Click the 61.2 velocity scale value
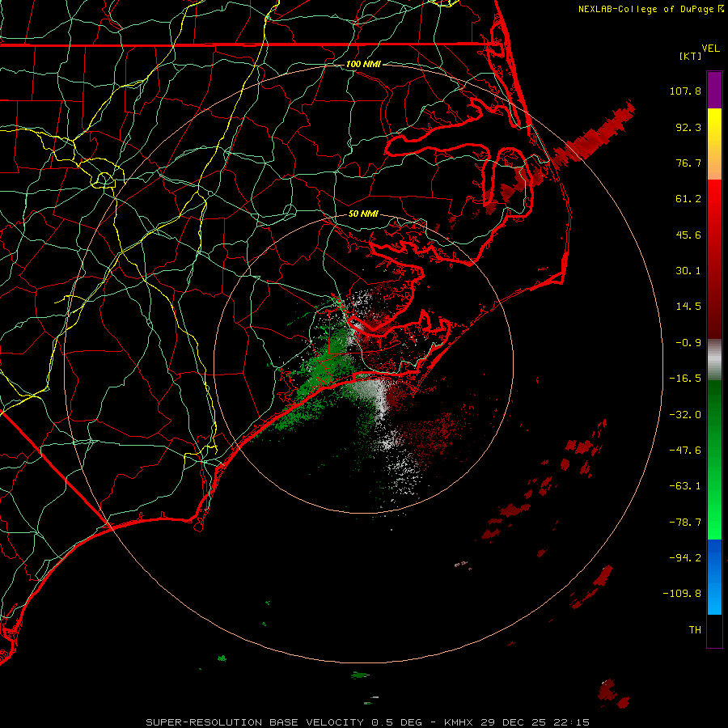Viewport: 728px width, 728px height. click(x=688, y=199)
